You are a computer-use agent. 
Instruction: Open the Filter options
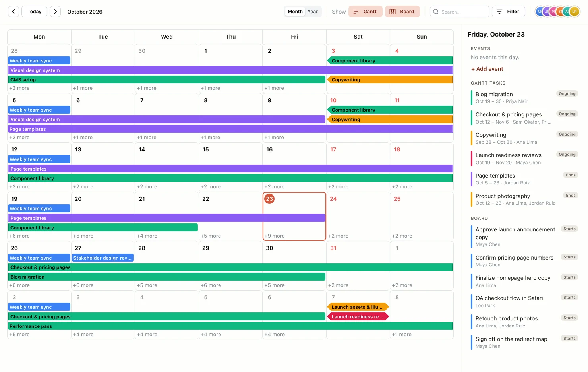point(509,12)
